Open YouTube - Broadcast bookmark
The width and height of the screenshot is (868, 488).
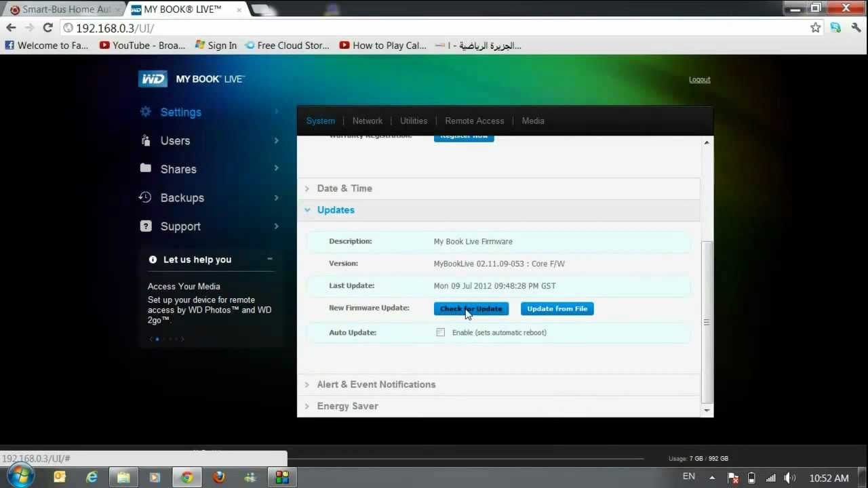142,45
